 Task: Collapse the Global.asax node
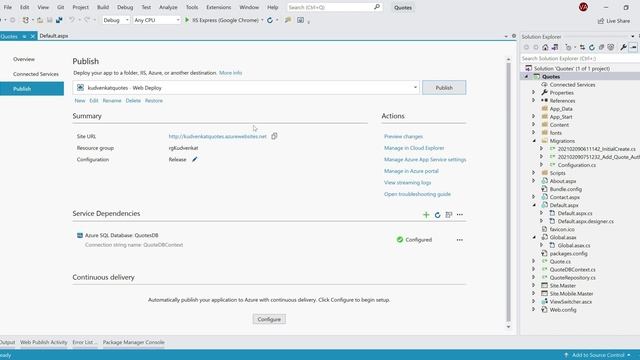(534, 237)
